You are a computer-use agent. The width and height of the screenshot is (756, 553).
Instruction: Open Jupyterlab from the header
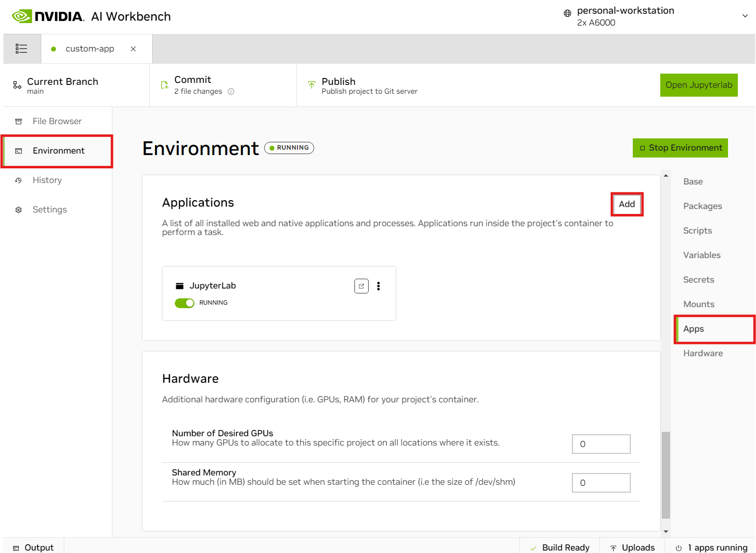[x=699, y=85]
